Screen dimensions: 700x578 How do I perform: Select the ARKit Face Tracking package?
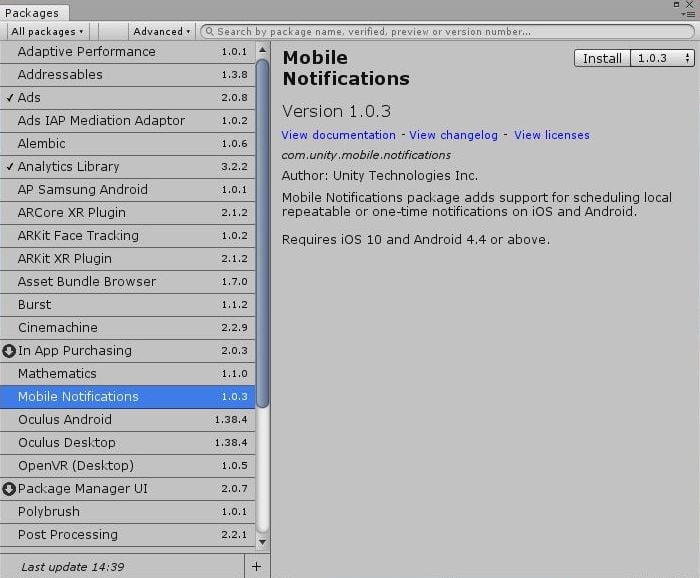pyautogui.click(x=128, y=236)
